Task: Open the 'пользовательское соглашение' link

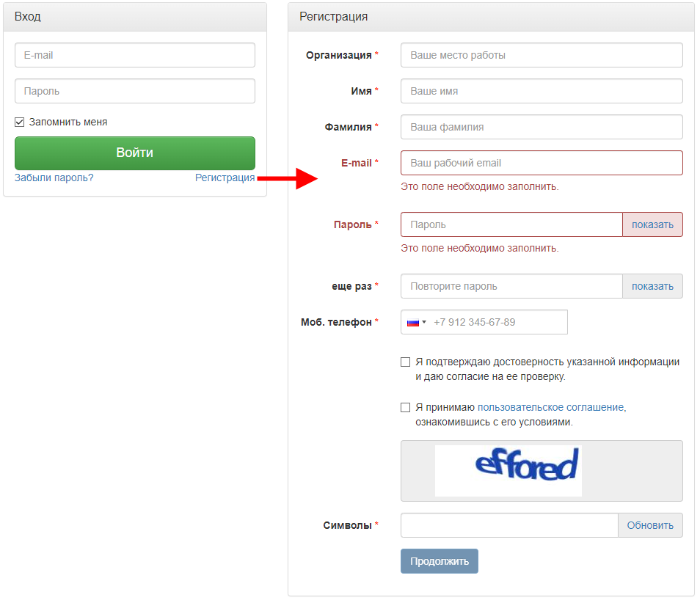Action: (550, 407)
